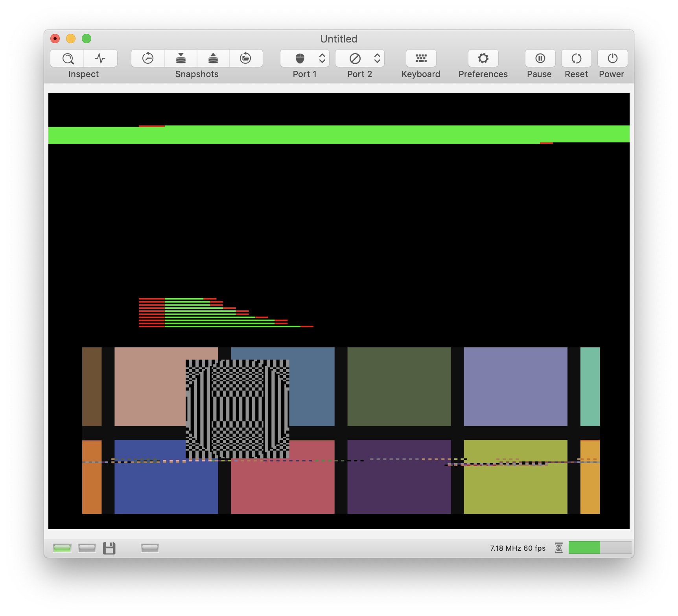Take a snapshot with the down-arrow stack icon

tap(181, 59)
